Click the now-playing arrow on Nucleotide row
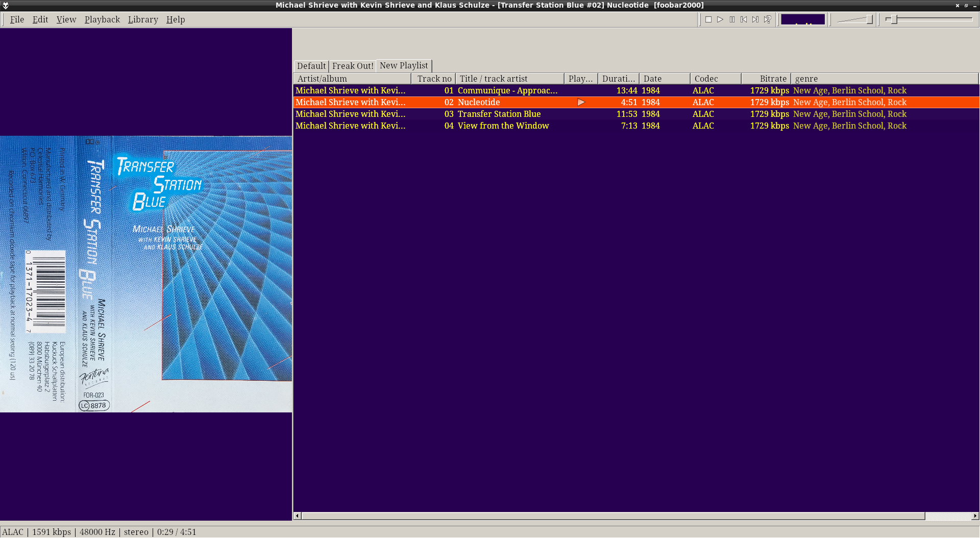980x538 pixels. [x=581, y=102]
